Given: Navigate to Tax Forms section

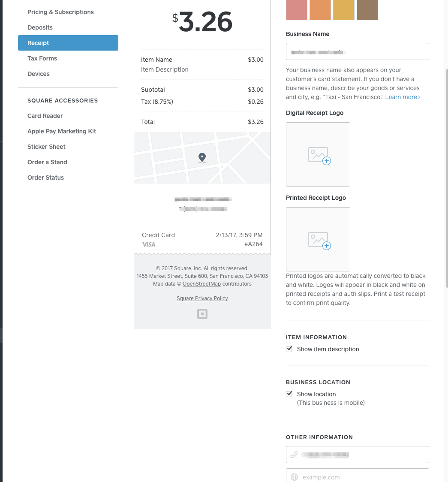Looking at the screenshot, I should pyautogui.click(x=42, y=58).
